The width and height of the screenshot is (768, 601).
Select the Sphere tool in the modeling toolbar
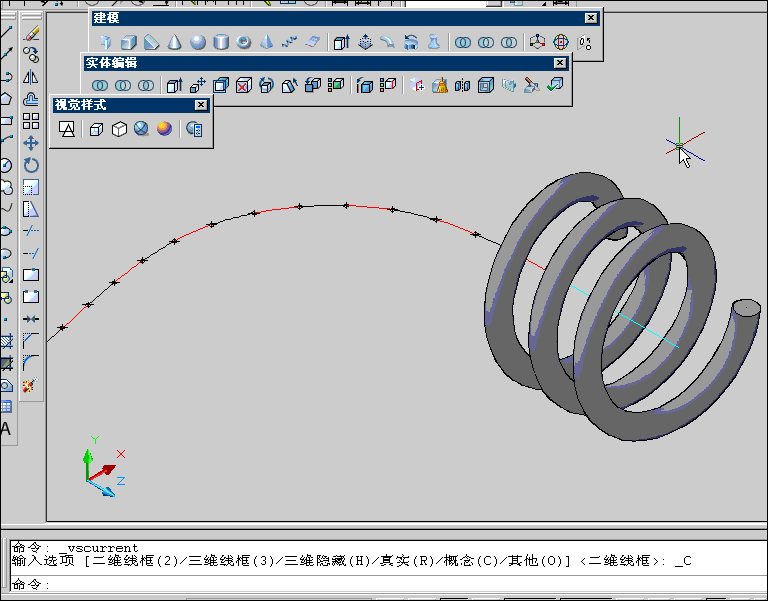(198, 42)
